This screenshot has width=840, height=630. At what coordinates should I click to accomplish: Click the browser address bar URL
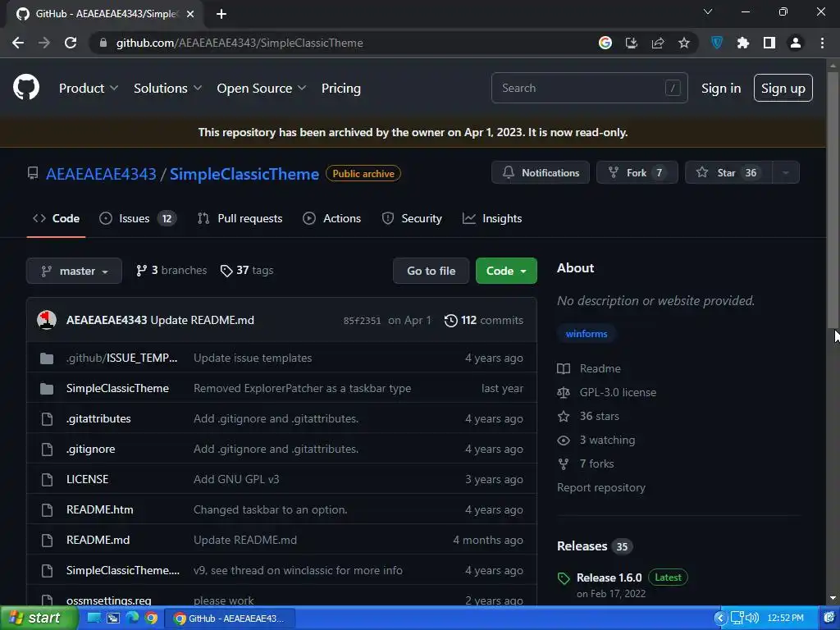click(x=240, y=43)
